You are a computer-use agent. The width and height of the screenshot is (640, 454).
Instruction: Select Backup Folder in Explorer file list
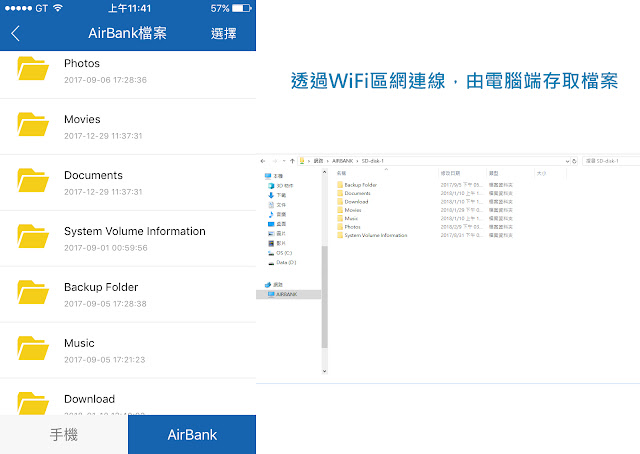(x=357, y=185)
